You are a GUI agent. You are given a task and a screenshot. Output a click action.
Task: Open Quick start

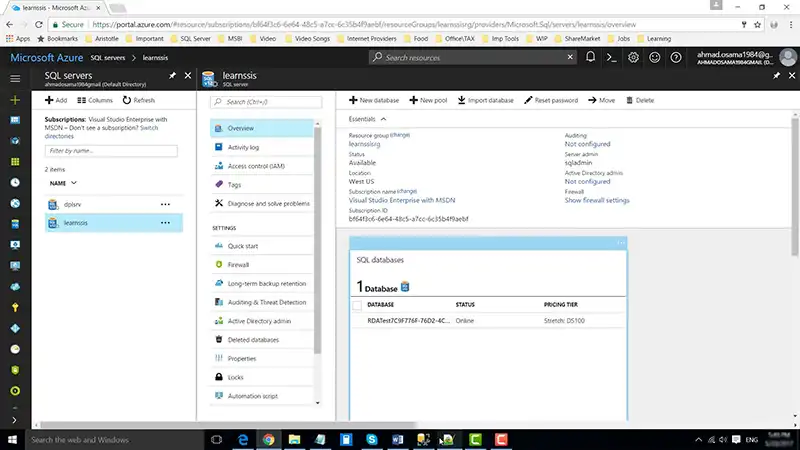click(x=262, y=246)
